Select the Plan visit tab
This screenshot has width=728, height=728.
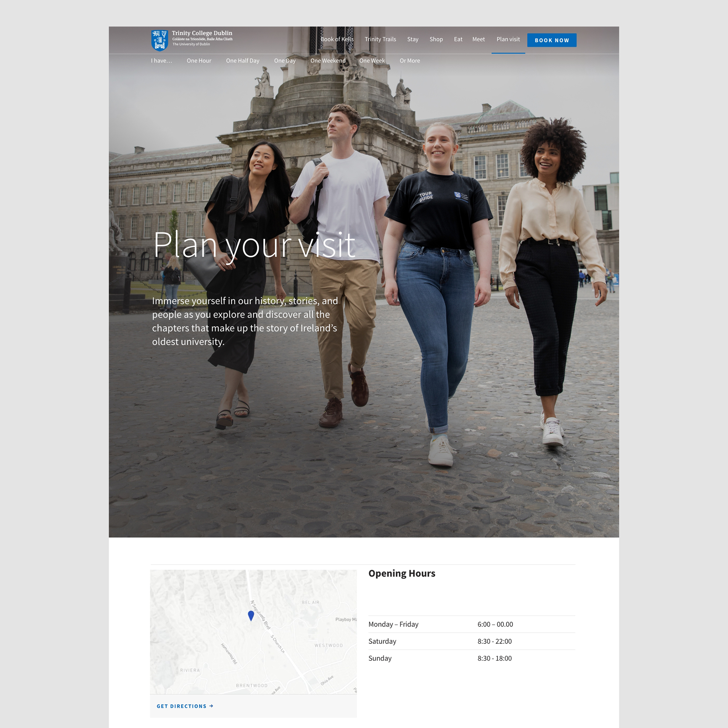[x=508, y=39]
